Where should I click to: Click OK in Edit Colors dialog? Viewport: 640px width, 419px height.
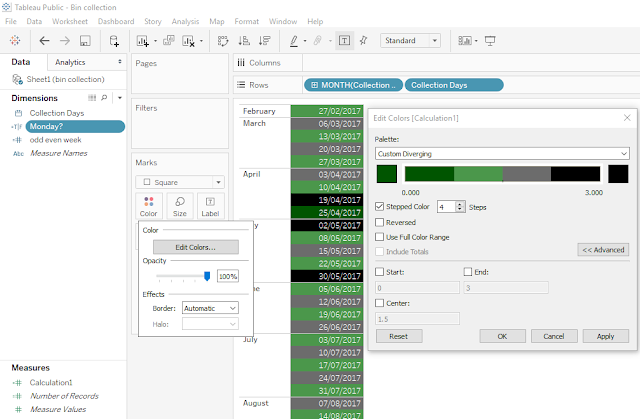pos(502,336)
